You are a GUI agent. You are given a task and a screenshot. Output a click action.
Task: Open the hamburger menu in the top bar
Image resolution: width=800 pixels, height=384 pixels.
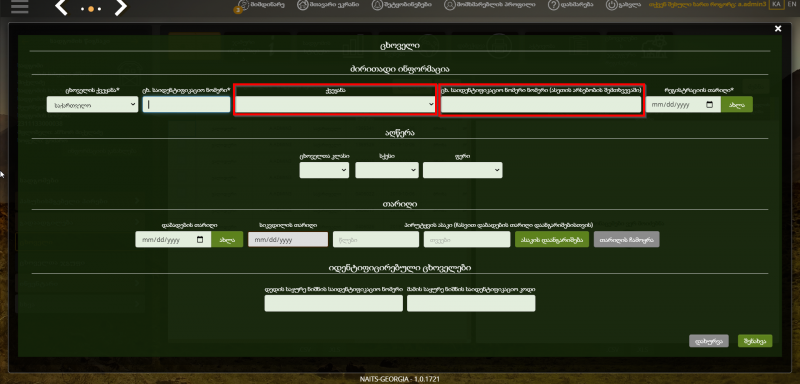pos(19,6)
